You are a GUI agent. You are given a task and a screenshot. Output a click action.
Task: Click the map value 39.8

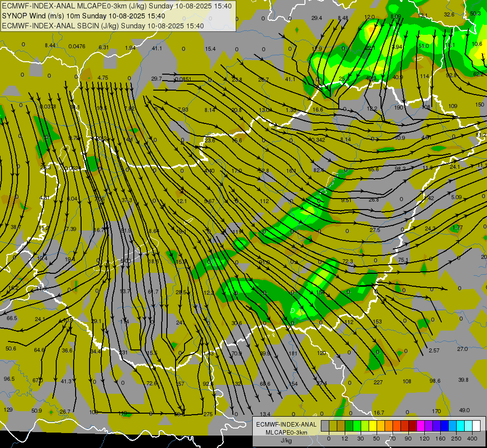coord(463,380)
